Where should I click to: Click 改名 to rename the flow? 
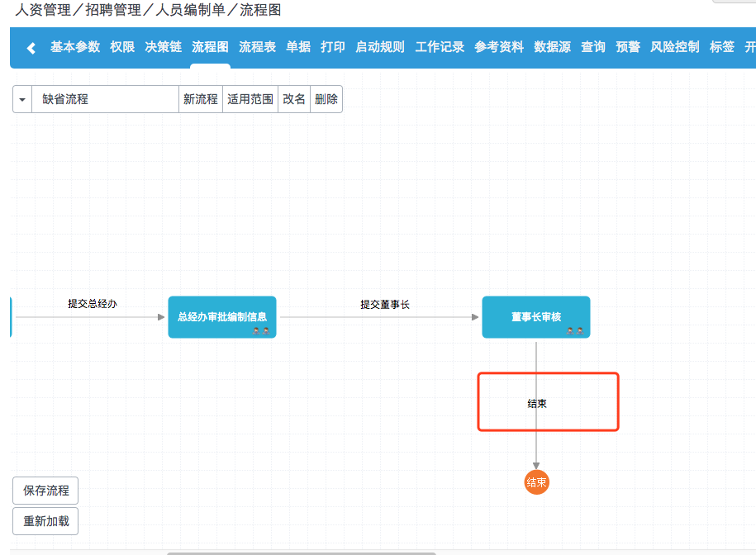tap(294, 99)
